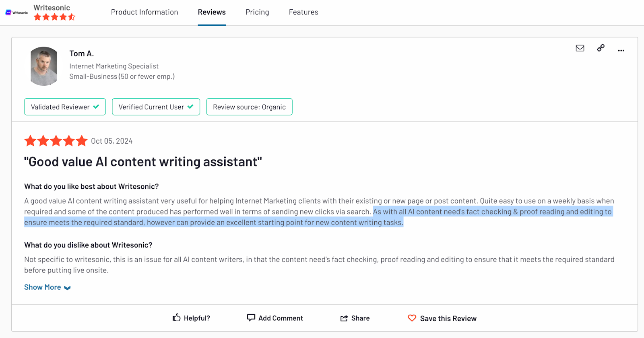The height and width of the screenshot is (338, 644).
Task: Click 'What do you dislike about Writesonic?' heading
Action: (88, 245)
